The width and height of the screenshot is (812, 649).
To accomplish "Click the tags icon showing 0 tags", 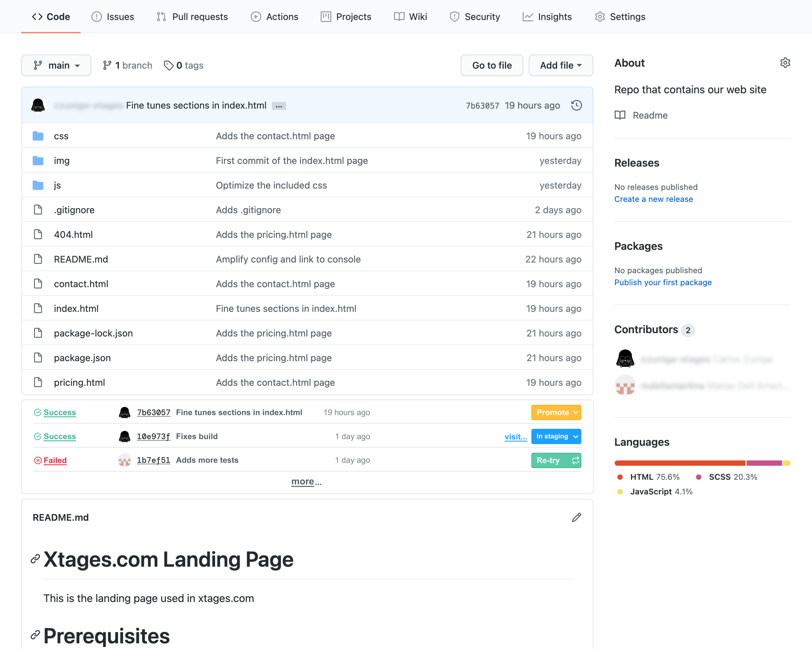I will click(169, 65).
